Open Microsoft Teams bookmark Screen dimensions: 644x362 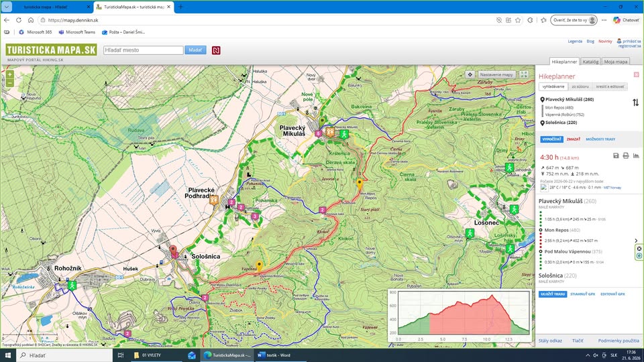pos(76,32)
